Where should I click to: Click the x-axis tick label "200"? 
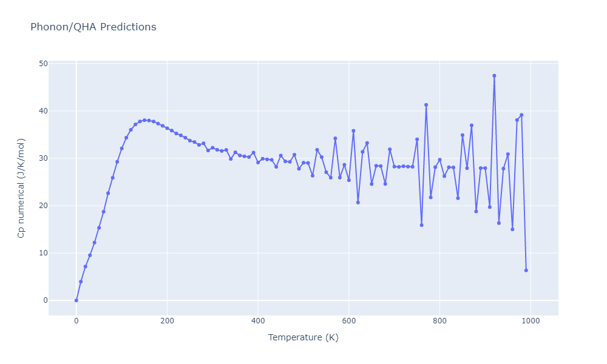(x=167, y=321)
